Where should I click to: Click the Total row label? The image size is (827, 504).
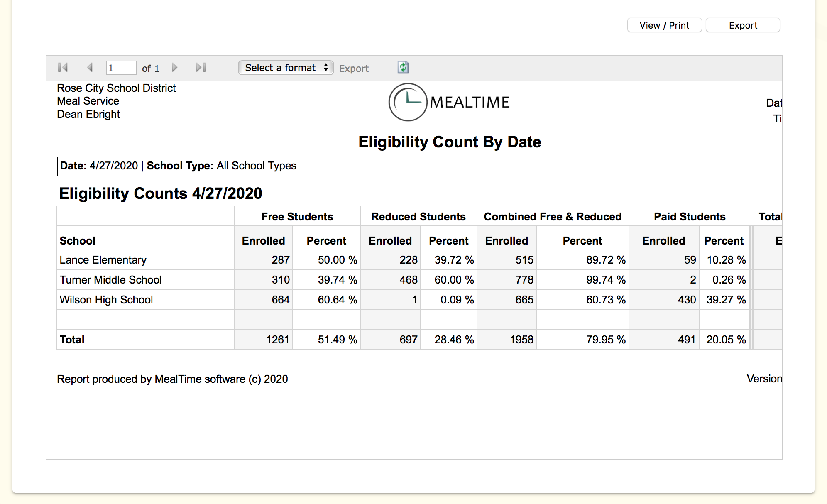(72, 340)
